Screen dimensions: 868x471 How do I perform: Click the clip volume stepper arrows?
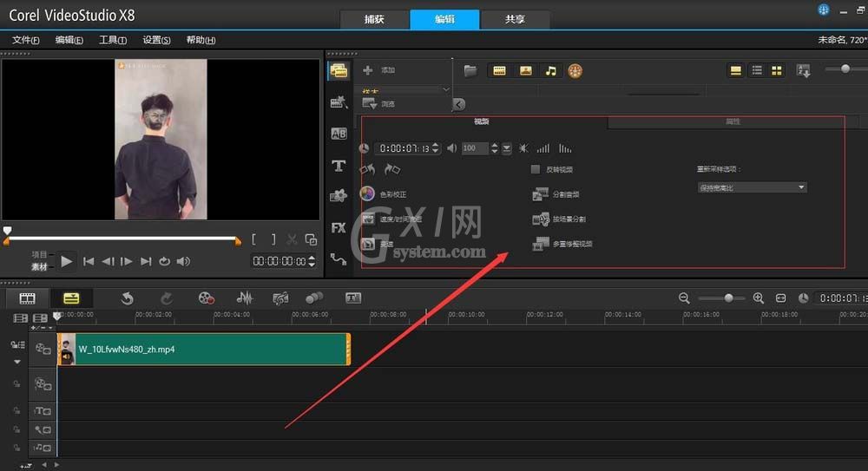pyautogui.click(x=495, y=148)
